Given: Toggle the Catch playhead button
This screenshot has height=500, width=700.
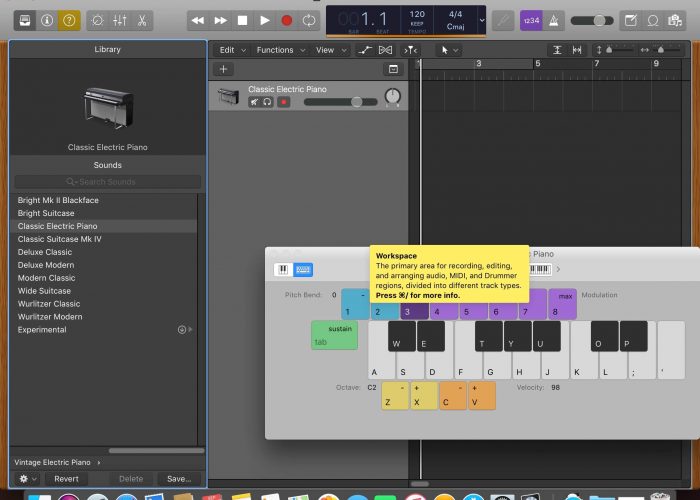Looking at the screenshot, I should tap(410, 50).
